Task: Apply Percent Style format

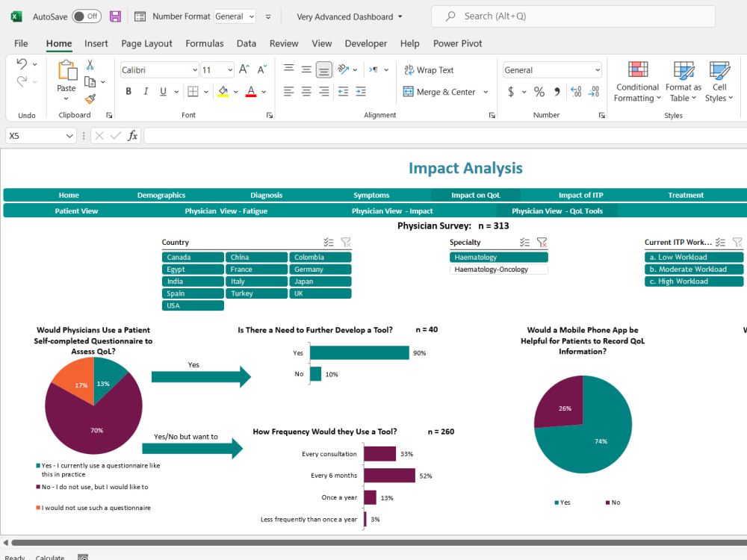Action: [x=539, y=91]
